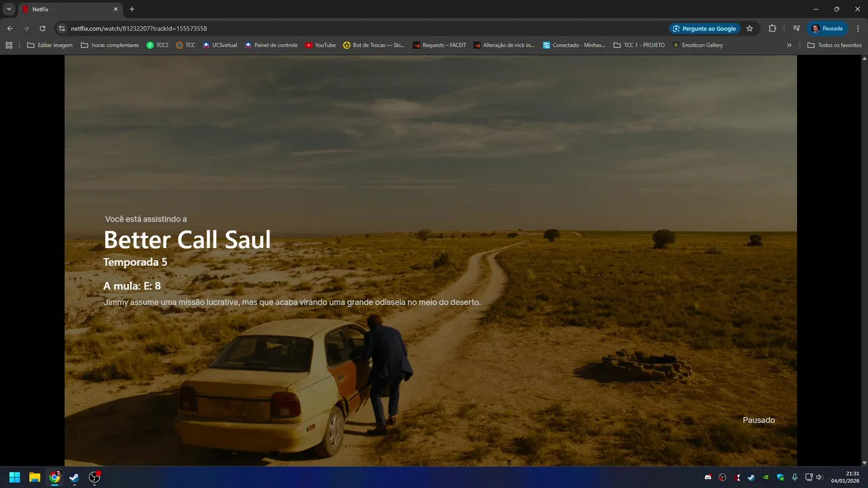This screenshot has height=488, width=868.
Task: Click the Pausado label on the video
Action: click(x=758, y=420)
